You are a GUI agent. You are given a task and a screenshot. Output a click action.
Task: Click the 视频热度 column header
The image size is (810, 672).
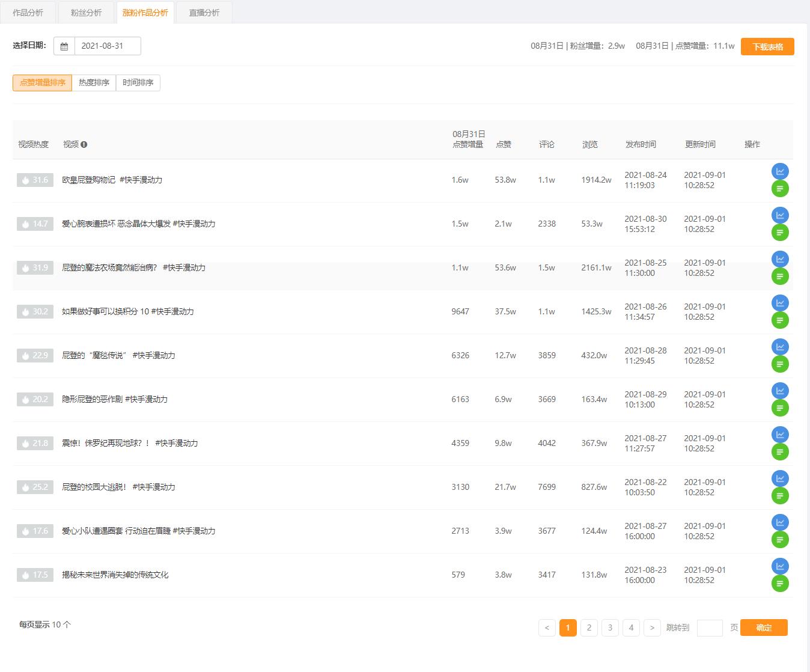tap(33, 144)
